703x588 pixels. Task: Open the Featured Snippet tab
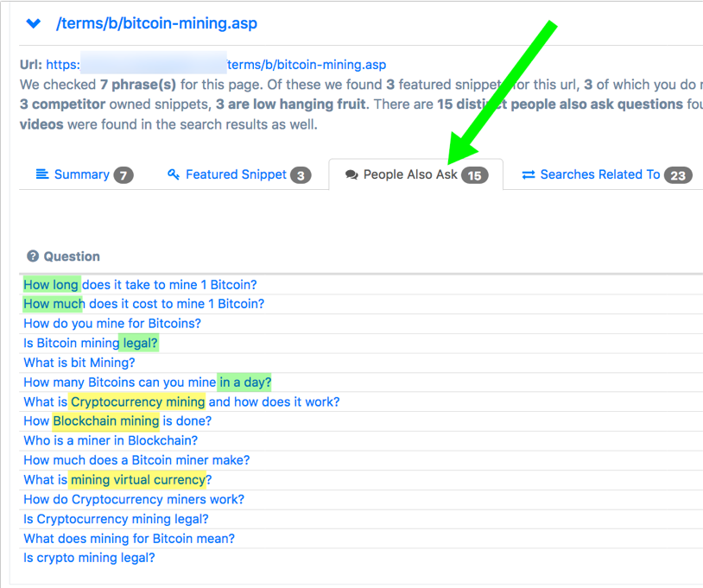[236, 175]
